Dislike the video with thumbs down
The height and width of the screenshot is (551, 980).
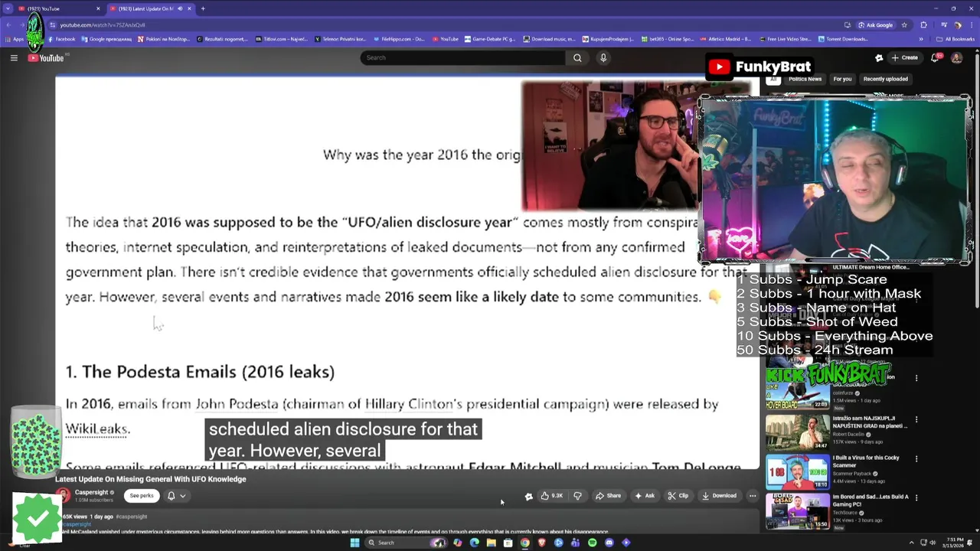pyautogui.click(x=578, y=496)
